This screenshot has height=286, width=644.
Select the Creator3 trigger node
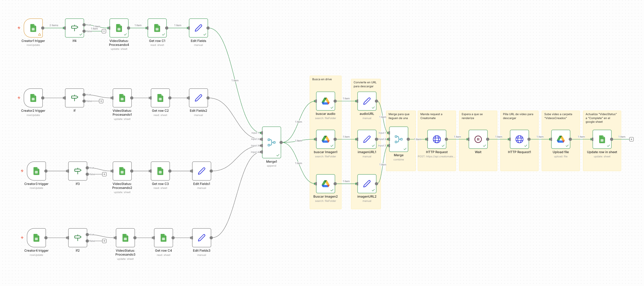pos(36,171)
